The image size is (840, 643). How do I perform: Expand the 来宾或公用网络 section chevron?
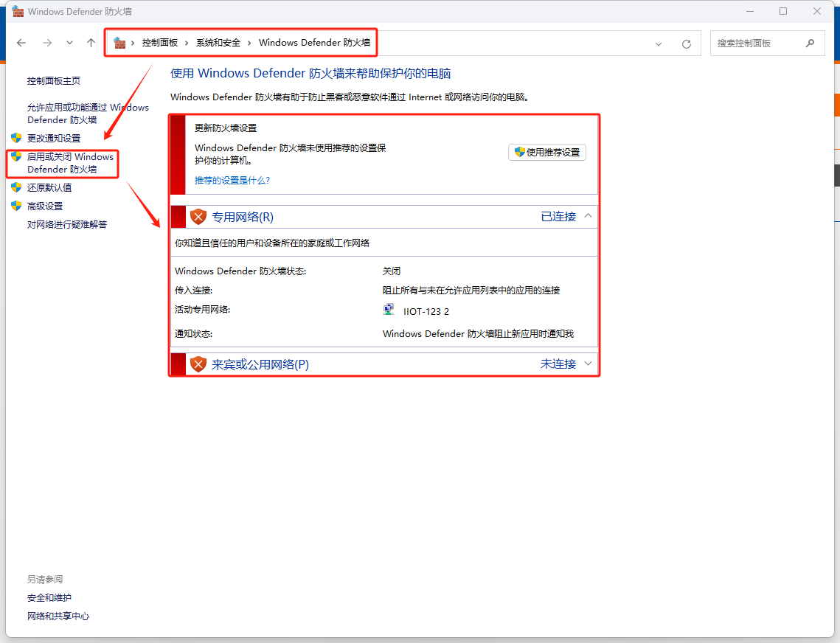(x=588, y=364)
